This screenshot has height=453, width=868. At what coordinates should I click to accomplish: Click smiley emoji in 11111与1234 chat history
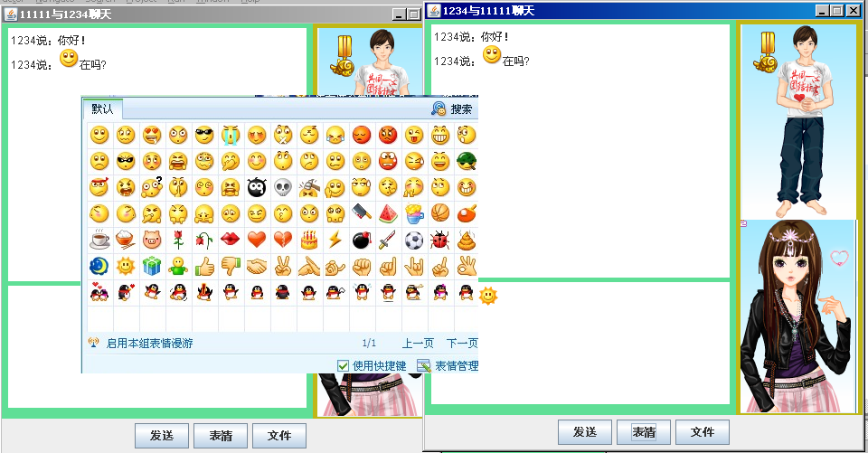[x=69, y=58]
